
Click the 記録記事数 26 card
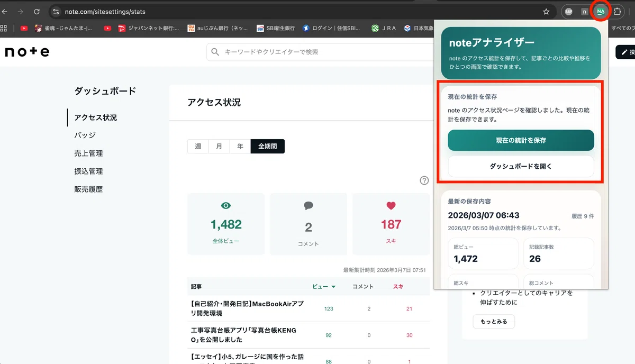(558, 253)
